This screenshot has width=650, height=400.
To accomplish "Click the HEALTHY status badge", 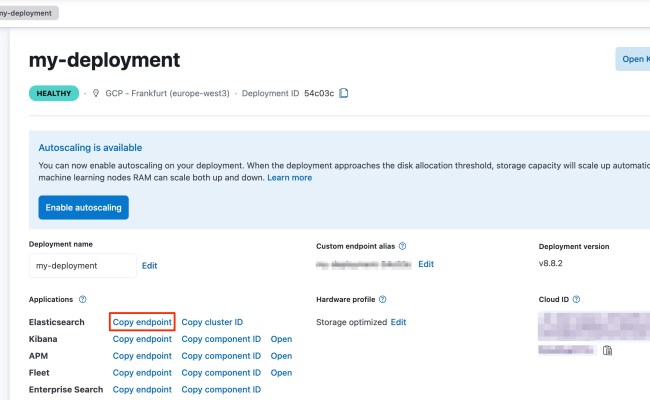I will 54,93.
